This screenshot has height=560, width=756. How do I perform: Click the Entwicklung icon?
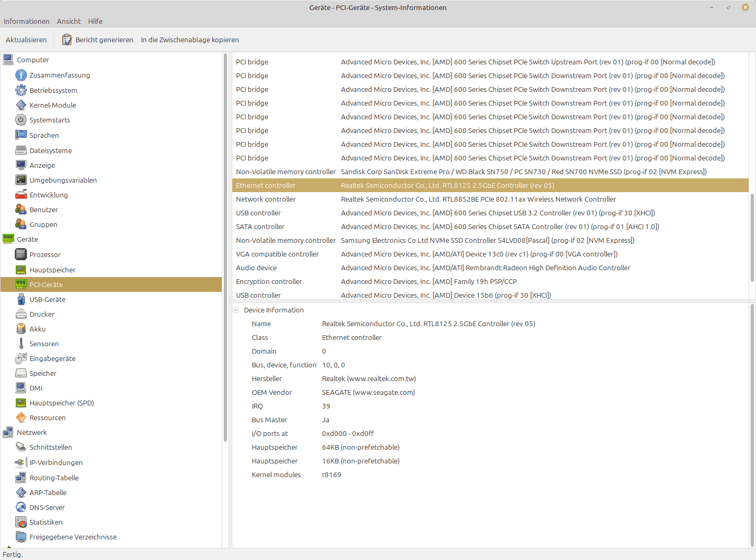21,195
